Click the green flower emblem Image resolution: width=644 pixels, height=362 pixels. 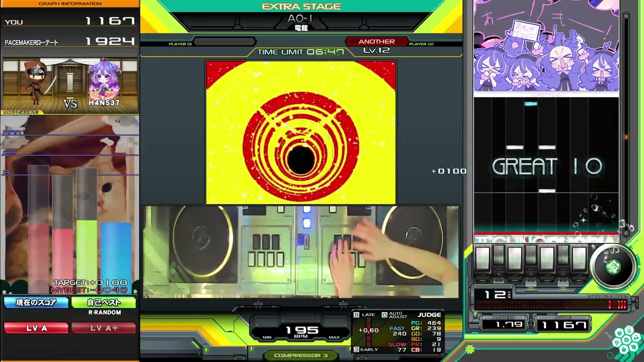[469, 348]
